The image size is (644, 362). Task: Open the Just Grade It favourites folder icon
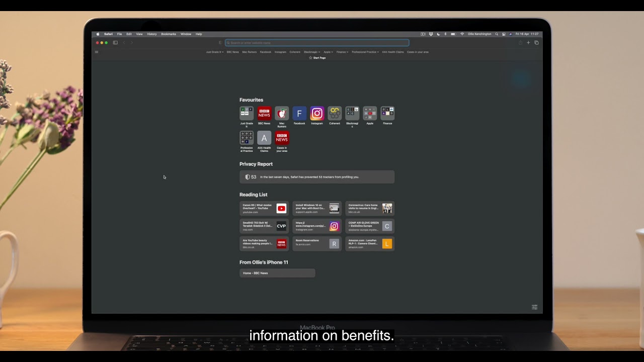pos(247,113)
